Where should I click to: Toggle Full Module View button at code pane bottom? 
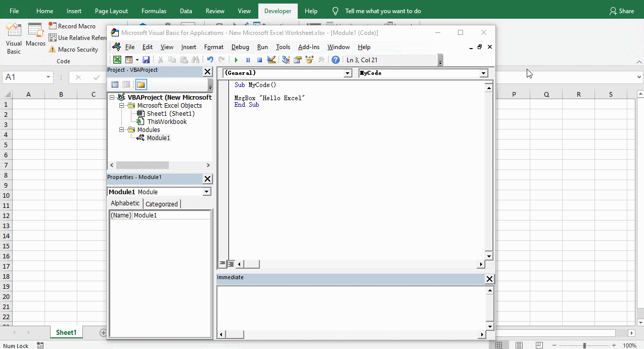[x=231, y=264]
